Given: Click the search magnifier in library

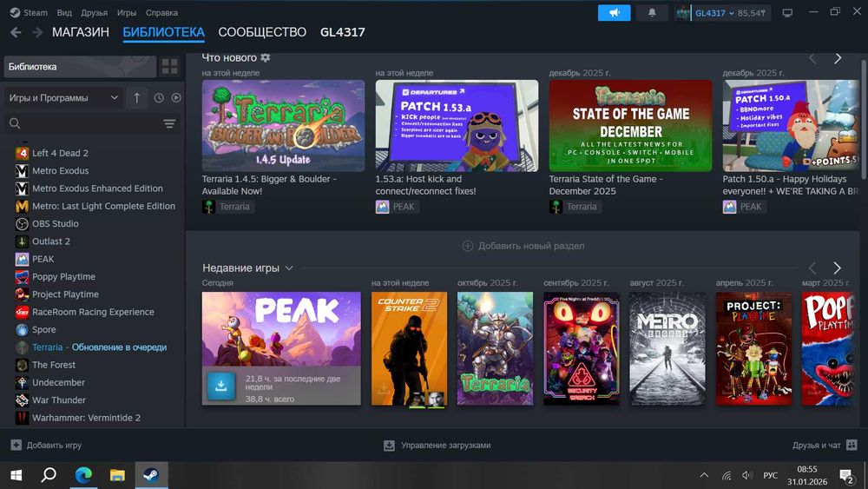Looking at the screenshot, I should click(15, 123).
